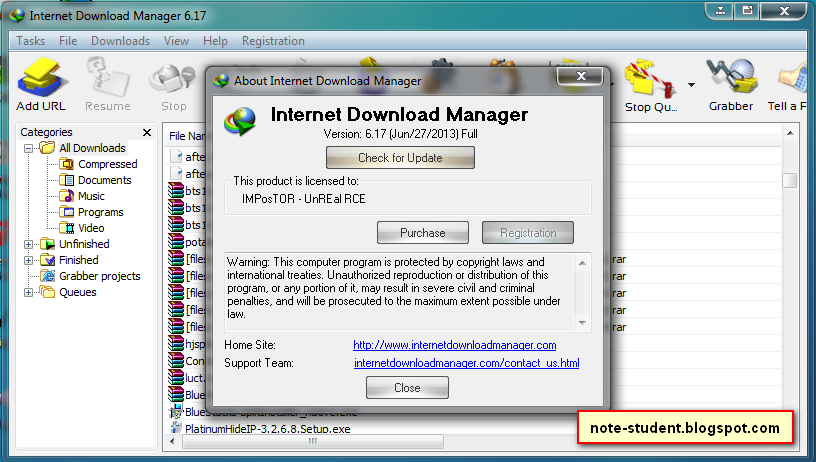Viewport: 816px width, 462px height.
Task: Select the Programs category
Action: (x=100, y=212)
